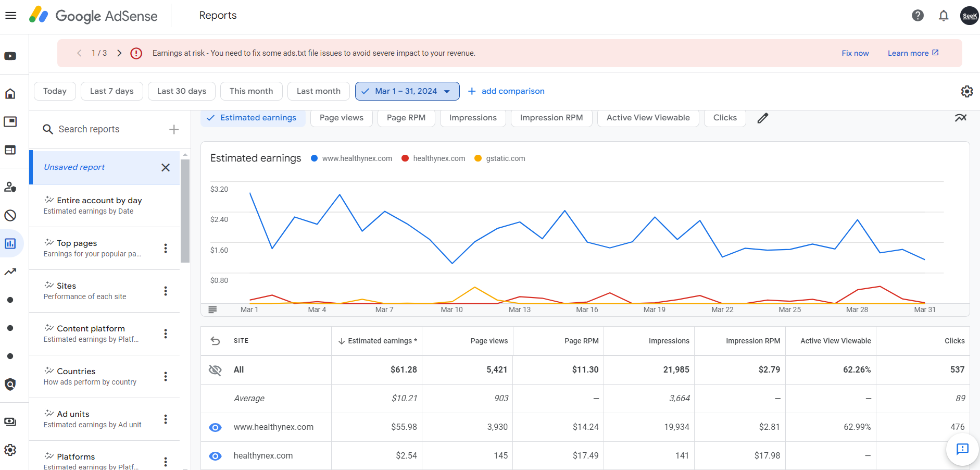Toggle the Page RPM metric chip
Image resolution: width=980 pixels, height=470 pixels.
(x=406, y=118)
